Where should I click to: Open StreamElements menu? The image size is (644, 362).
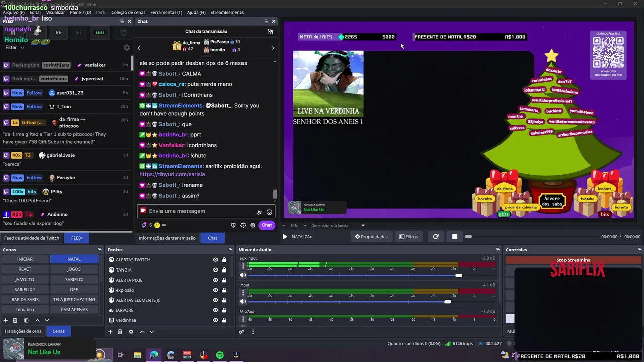pos(227,12)
